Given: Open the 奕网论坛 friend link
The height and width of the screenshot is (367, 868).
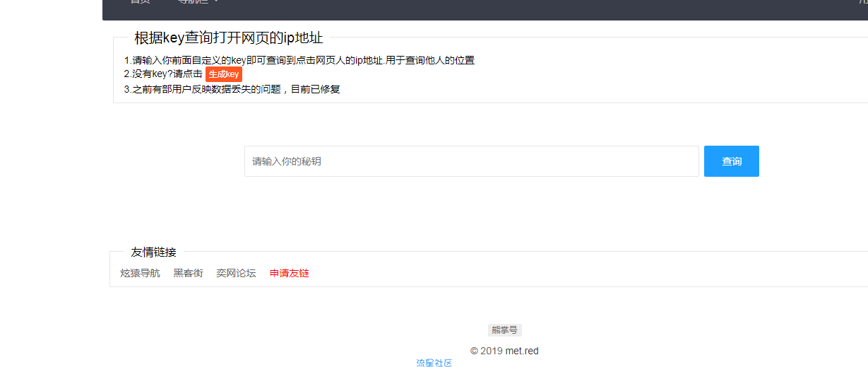Looking at the screenshot, I should pyautogui.click(x=236, y=273).
